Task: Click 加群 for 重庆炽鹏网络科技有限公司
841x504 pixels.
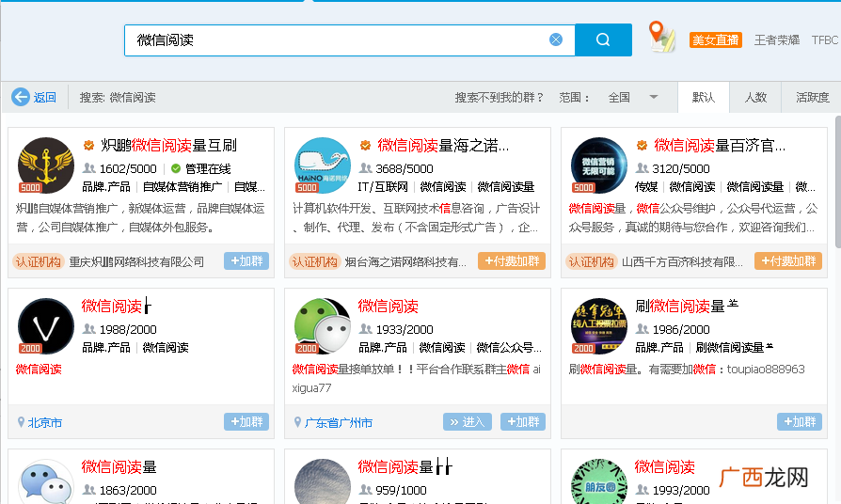Action: click(x=246, y=261)
